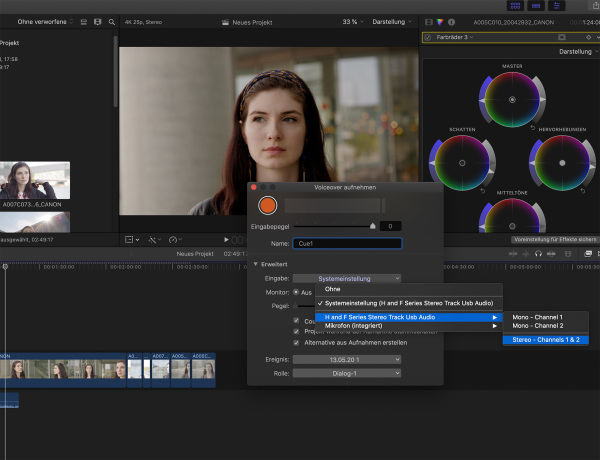The width and height of the screenshot is (600, 460).
Task: Toggle the filmstrip view icon in browser
Action: click(98, 22)
